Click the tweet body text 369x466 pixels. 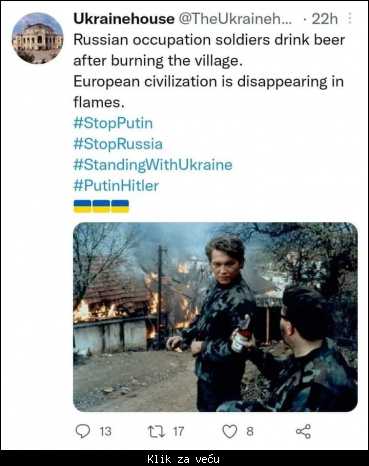[x=209, y=71]
